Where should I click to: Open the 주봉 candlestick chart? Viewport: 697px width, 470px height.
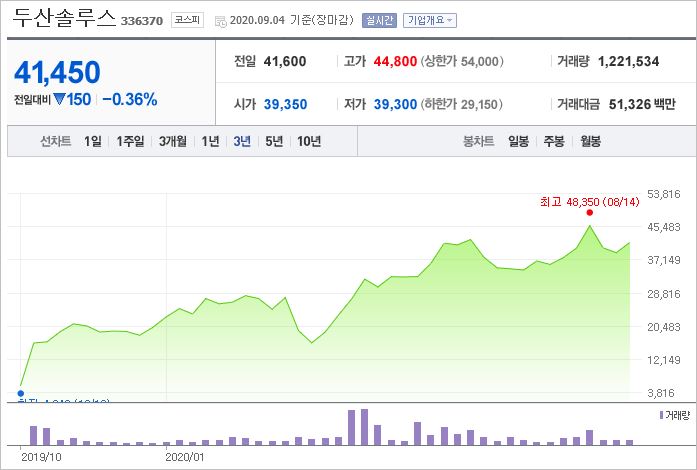554,141
